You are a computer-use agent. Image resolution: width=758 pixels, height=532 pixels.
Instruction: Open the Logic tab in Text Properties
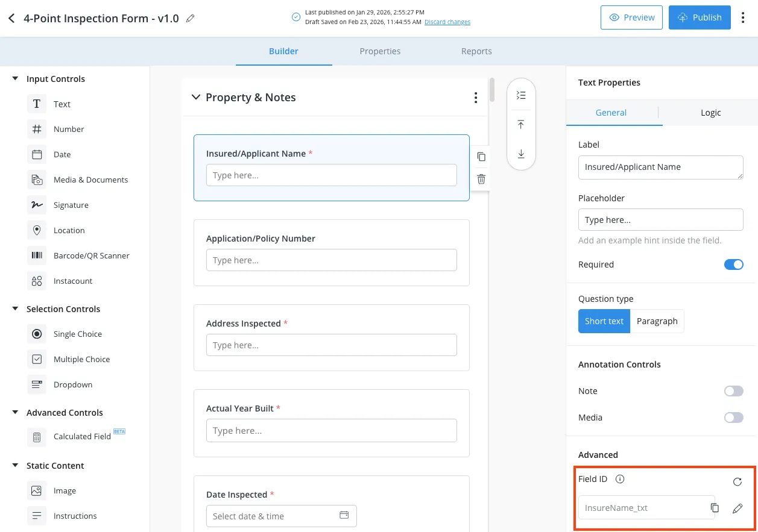(710, 113)
